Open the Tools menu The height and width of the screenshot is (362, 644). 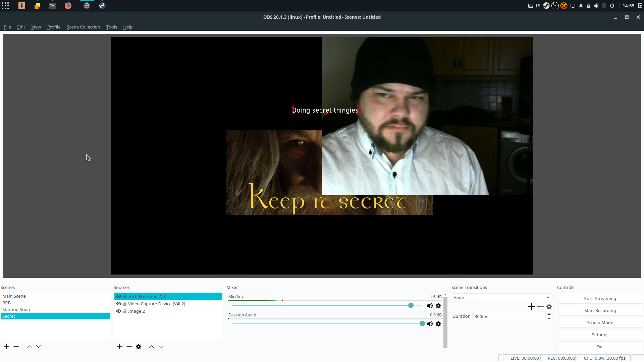(111, 27)
